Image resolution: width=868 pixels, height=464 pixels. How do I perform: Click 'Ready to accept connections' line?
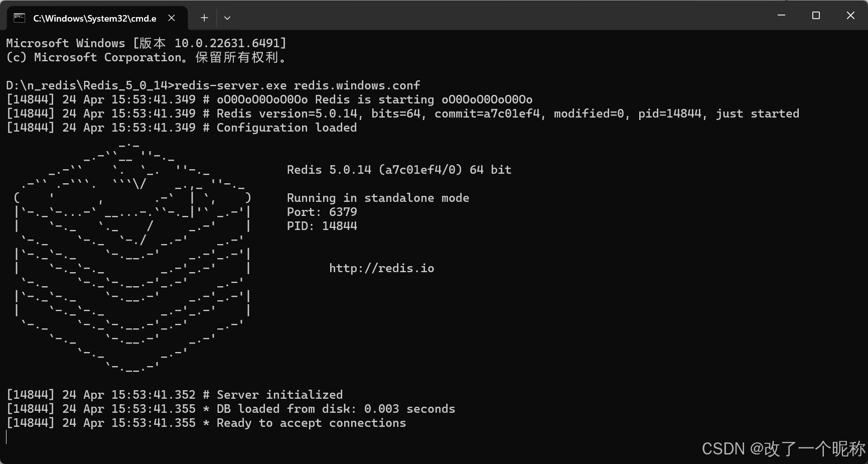coord(206,423)
